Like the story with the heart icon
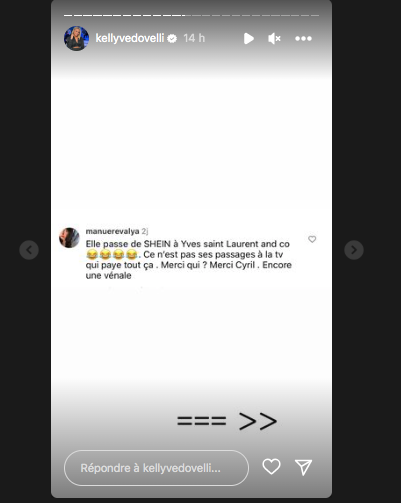The height and width of the screenshot is (503, 401). pyautogui.click(x=271, y=466)
